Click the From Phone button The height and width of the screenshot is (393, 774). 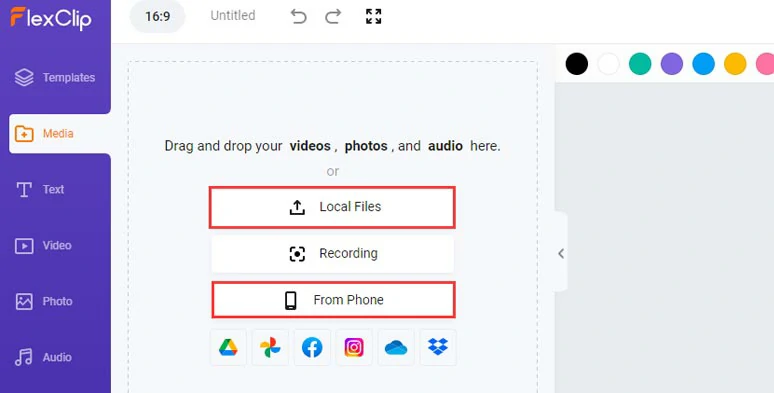(333, 300)
